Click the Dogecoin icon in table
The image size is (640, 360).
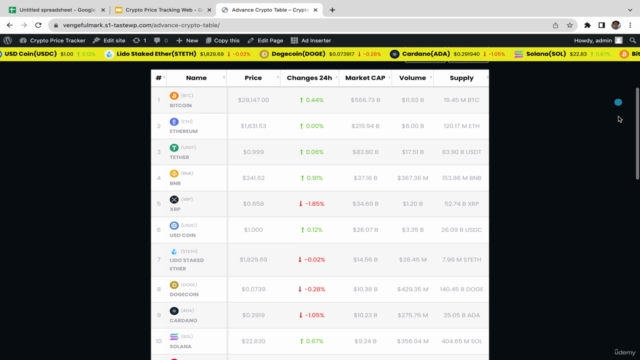174,284
